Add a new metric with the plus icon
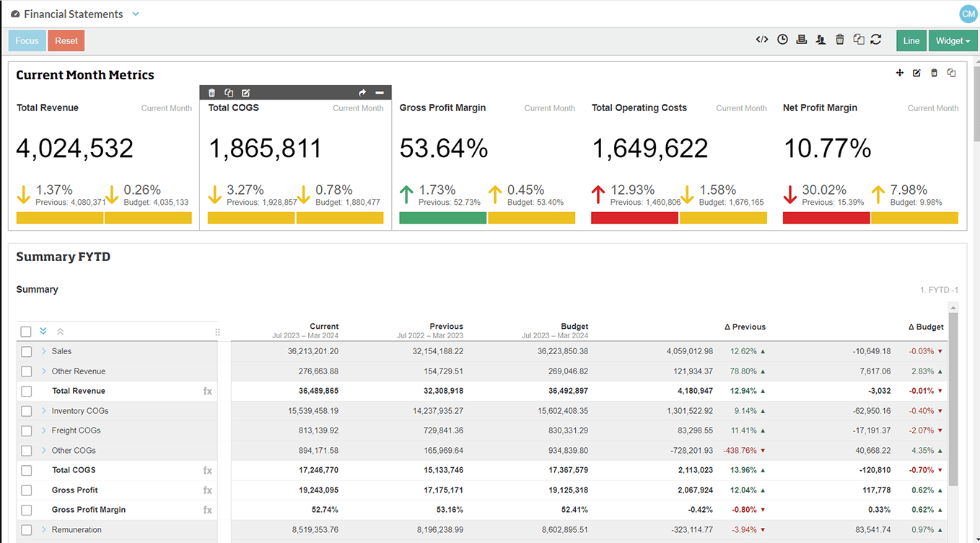Image resolution: width=980 pixels, height=543 pixels. [899, 73]
